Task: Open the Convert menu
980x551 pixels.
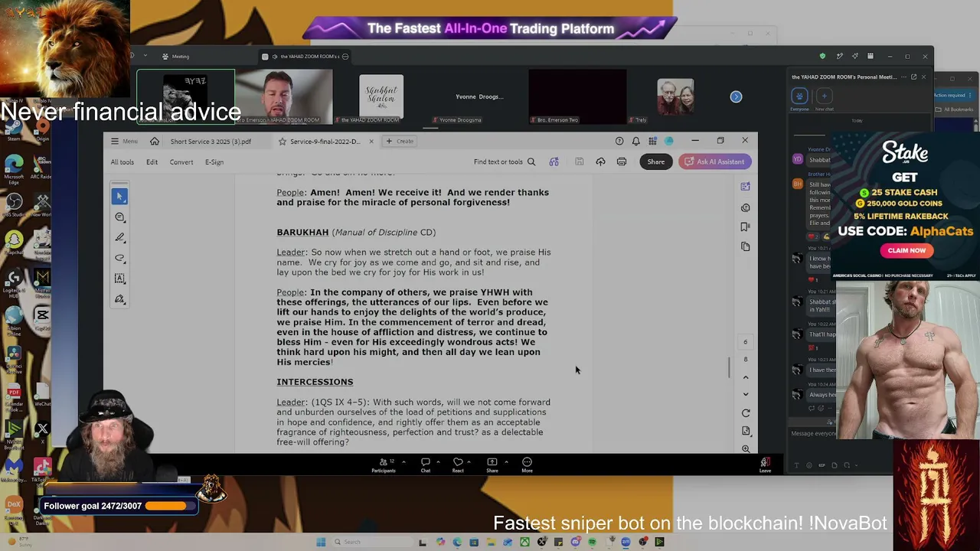Action: point(181,162)
